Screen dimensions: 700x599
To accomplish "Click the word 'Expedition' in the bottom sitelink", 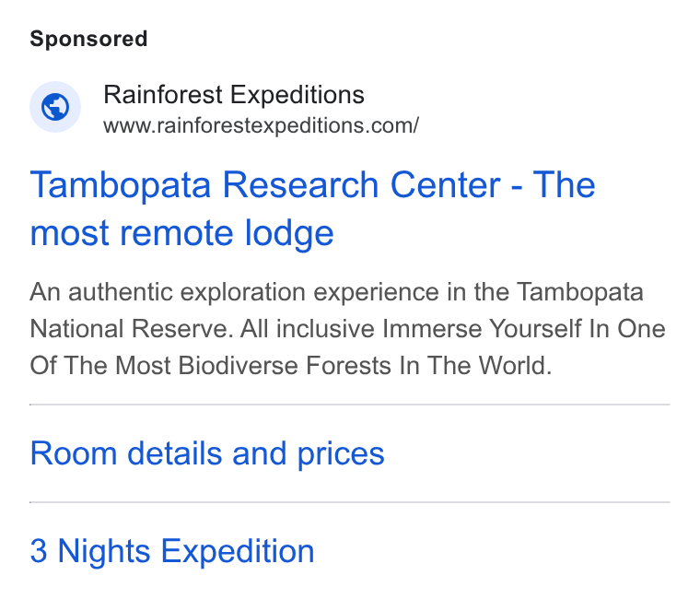I will click(238, 552).
